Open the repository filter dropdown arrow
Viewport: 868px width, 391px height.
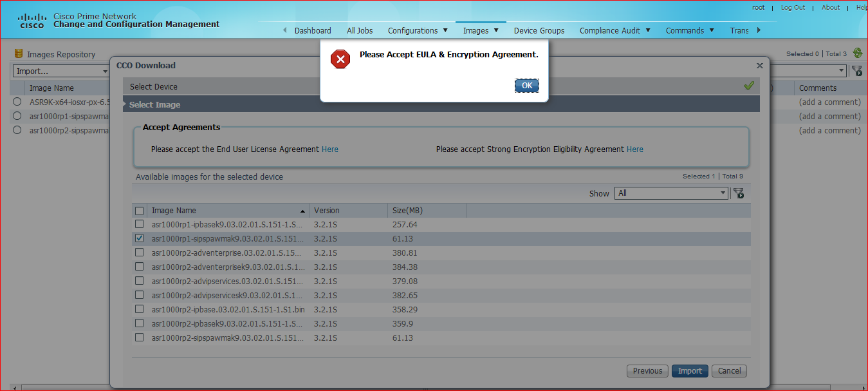(x=842, y=71)
